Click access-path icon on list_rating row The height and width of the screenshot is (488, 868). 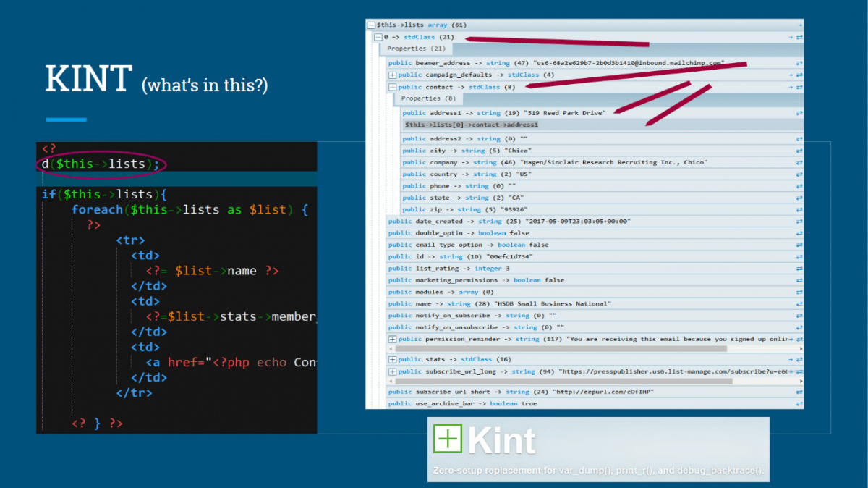[x=799, y=268]
